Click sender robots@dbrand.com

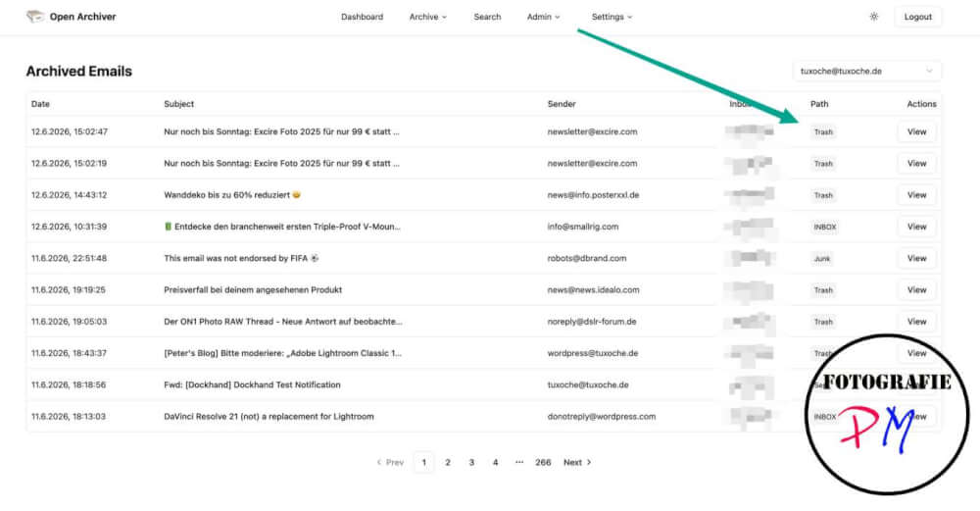tap(586, 258)
